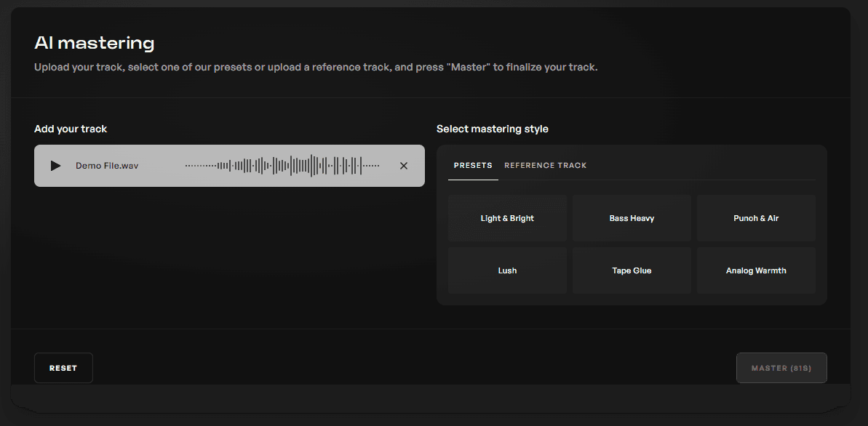Switch to the Presets tab
Screen dimensions: 868x426
tap(473, 166)
